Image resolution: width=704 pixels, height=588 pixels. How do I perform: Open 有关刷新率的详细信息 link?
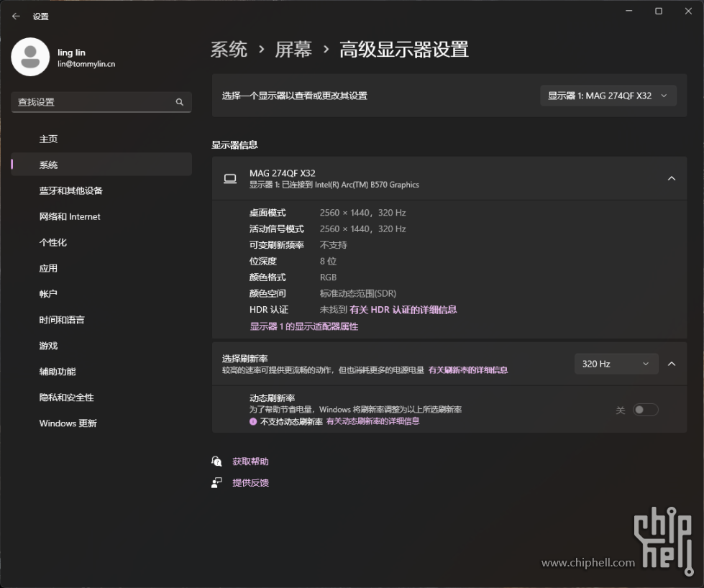pyautogui.click(x=468, y=370)
